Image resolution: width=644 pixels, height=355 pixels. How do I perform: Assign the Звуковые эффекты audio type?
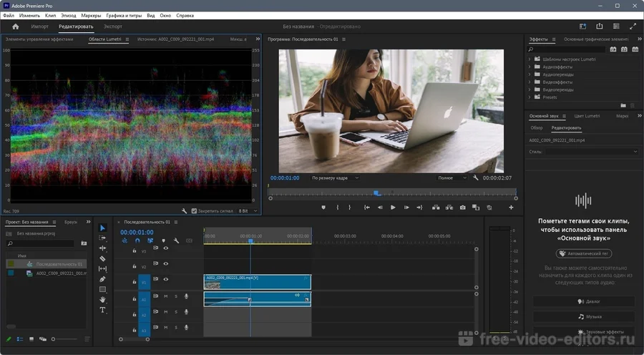coord(584,331)
